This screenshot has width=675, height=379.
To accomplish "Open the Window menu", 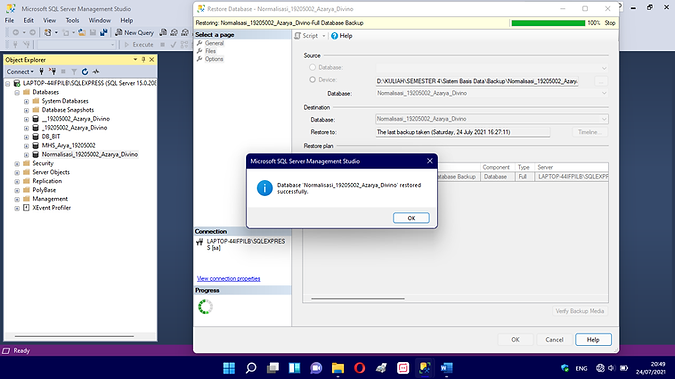I will (99, 20).
